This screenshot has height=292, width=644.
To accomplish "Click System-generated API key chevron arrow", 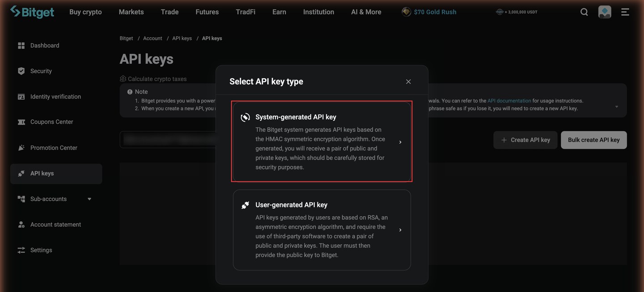I will click(x=400, y=142).
